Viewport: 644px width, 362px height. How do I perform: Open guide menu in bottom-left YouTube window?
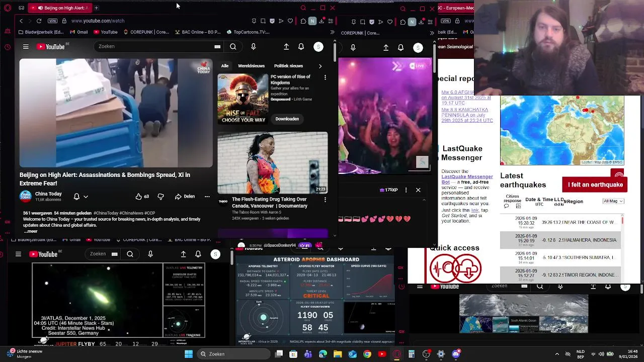[x=18, y=254]
